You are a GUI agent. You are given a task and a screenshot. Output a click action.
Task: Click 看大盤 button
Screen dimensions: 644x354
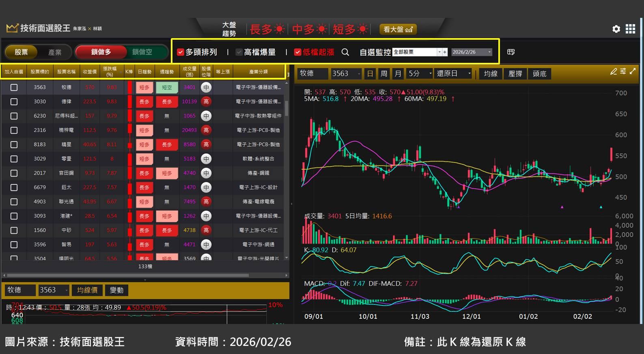(398, 29)
